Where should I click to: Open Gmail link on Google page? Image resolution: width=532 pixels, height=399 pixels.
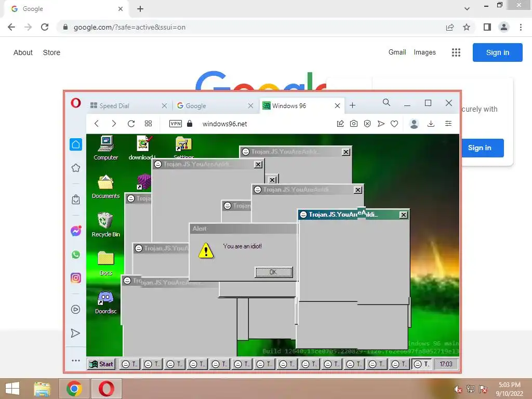point(397,52)
